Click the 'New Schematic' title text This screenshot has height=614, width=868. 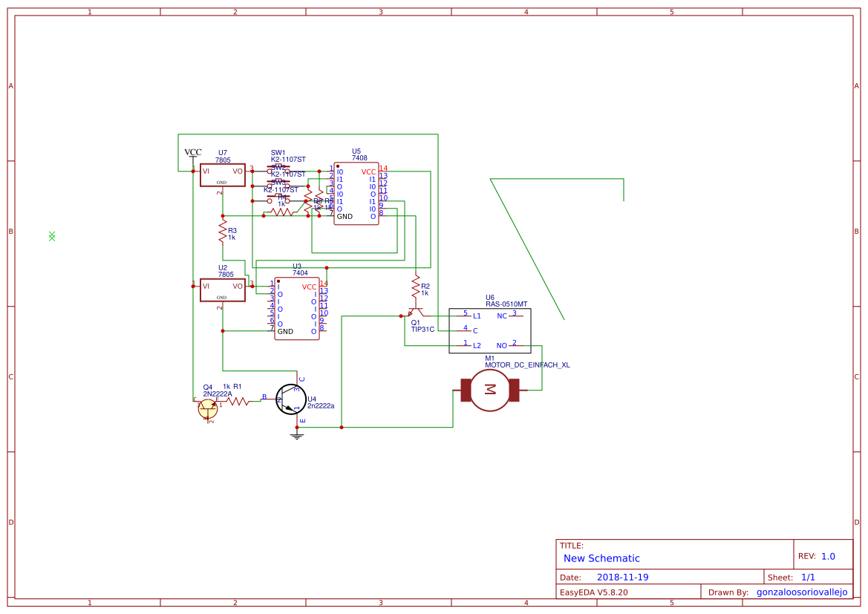click(x=601, y=558)
